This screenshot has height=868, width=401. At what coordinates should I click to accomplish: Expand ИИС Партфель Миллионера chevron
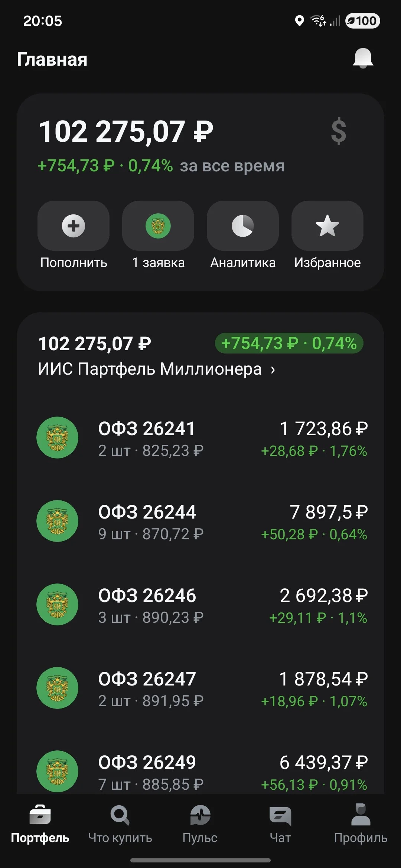(x=273, y=369)
